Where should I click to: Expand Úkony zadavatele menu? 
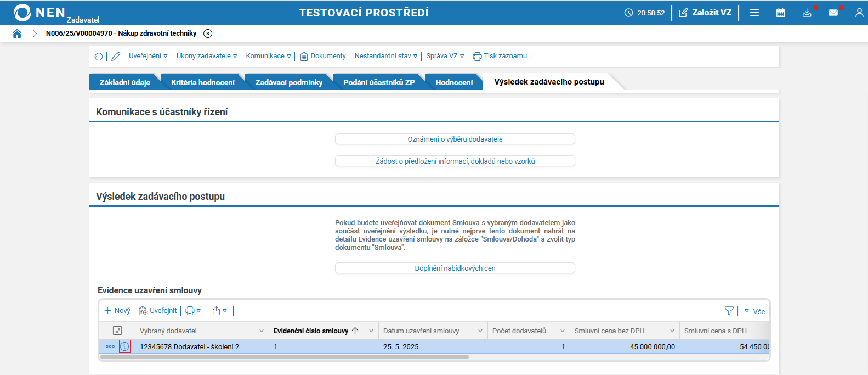tap(207, 56)
